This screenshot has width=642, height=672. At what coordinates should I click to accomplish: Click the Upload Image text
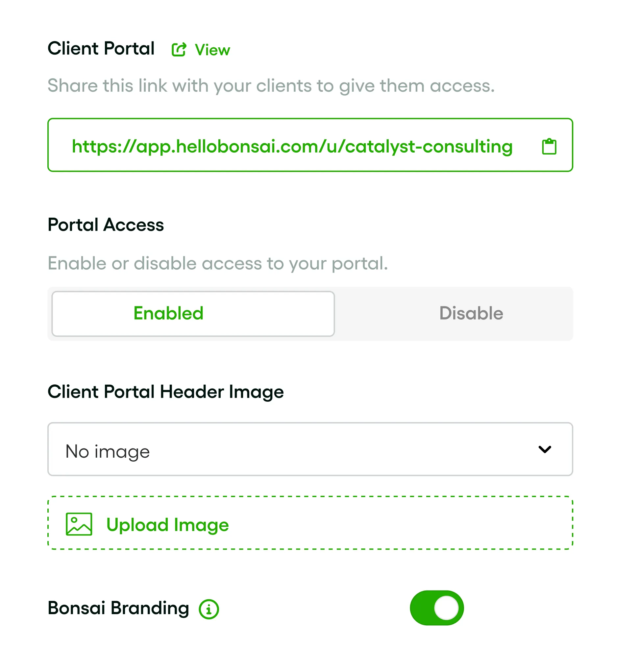point(167,524)
